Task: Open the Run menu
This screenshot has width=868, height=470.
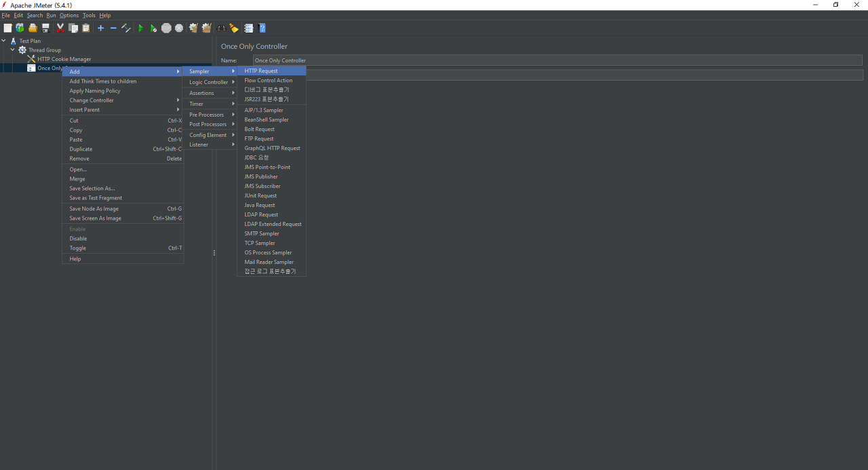Action: point(51,15)
